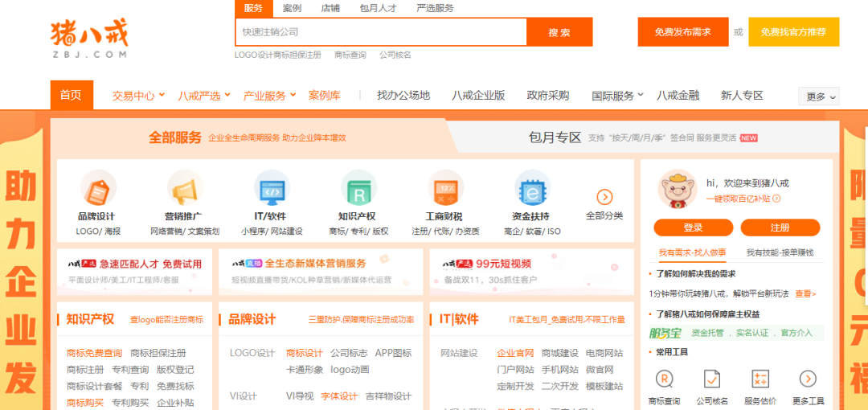Open the 商标购买 link
The height and width of the screenshot is (410, 868).
coord(84,402)
